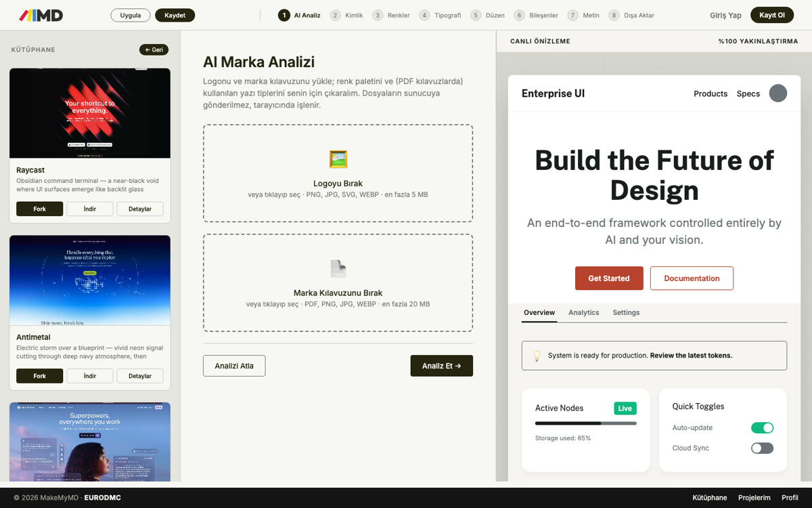The width and height of the screenshot is (812, 508).
Task: Click the Storage used progress bar
Action: click(x=586, y=423)
